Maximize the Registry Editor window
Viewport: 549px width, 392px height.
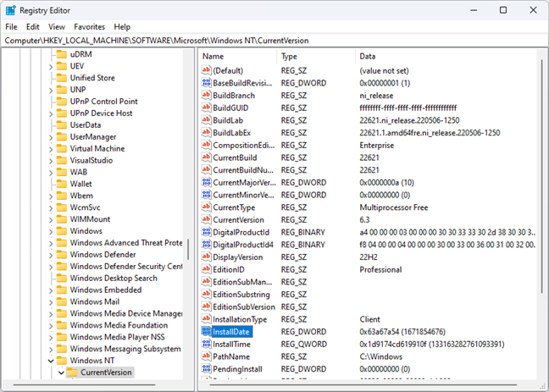click(x=503, y=10)
